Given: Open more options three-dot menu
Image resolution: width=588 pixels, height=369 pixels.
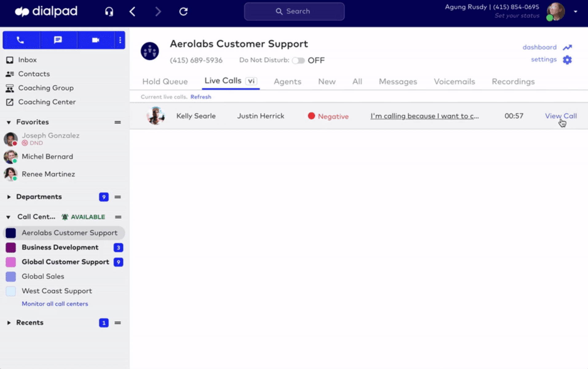Looking at the screenshot, I should pyautogui.click(x=120, y=40).
